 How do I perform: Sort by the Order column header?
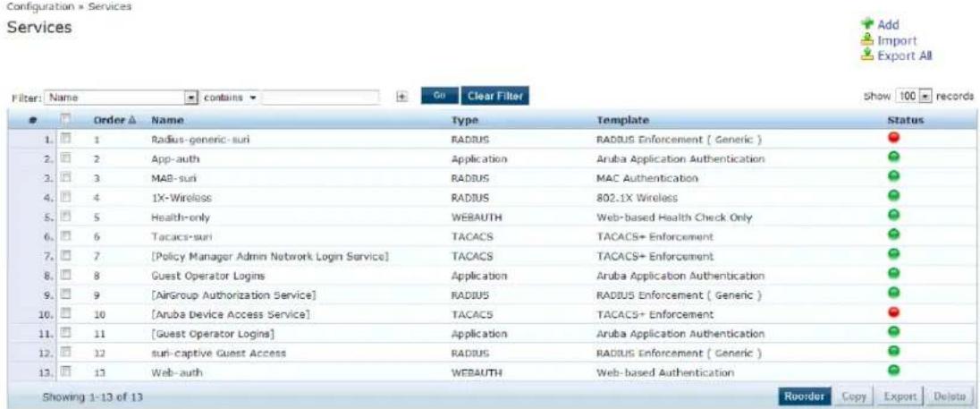point(114,119)
